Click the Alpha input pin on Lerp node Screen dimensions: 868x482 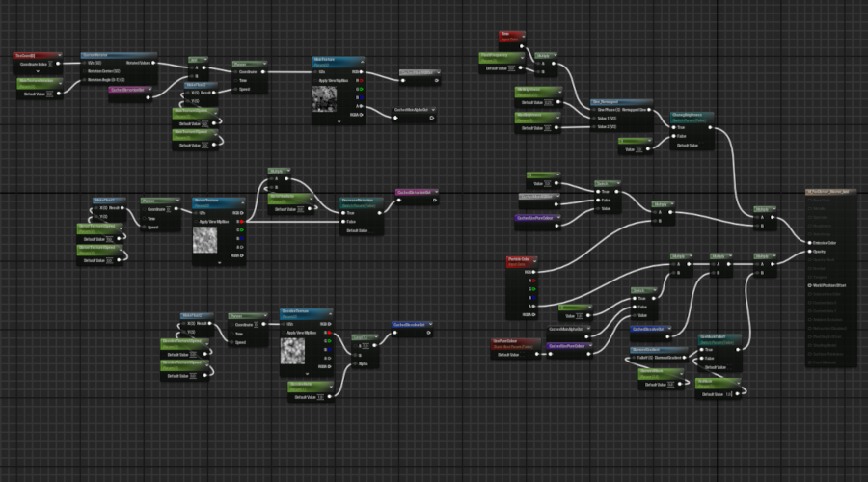(x=355, y=363)
